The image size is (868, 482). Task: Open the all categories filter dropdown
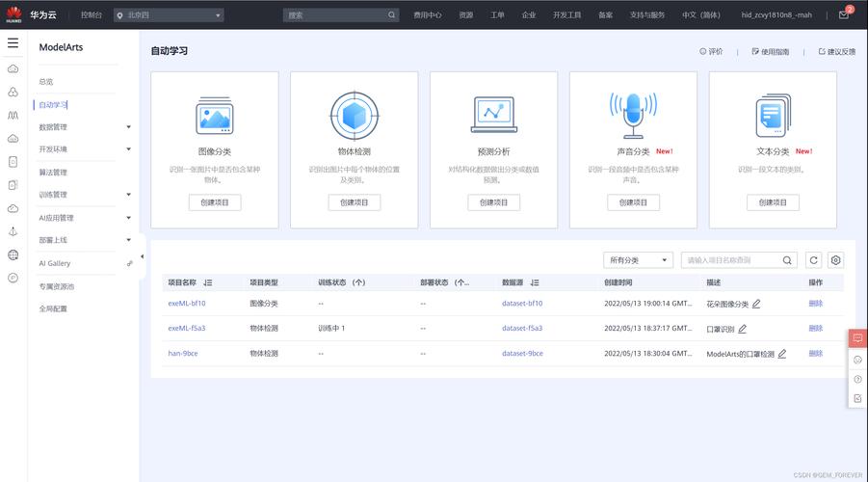tap(639, 260)
